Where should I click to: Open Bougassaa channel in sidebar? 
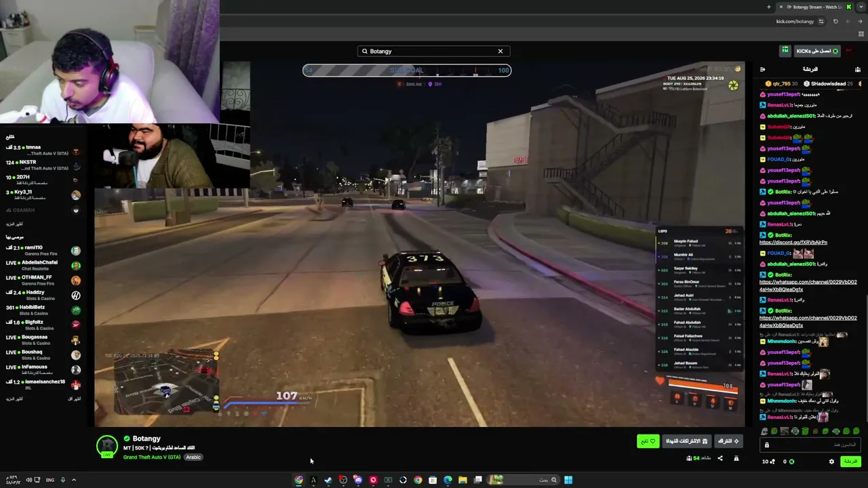tap(42, 340)
